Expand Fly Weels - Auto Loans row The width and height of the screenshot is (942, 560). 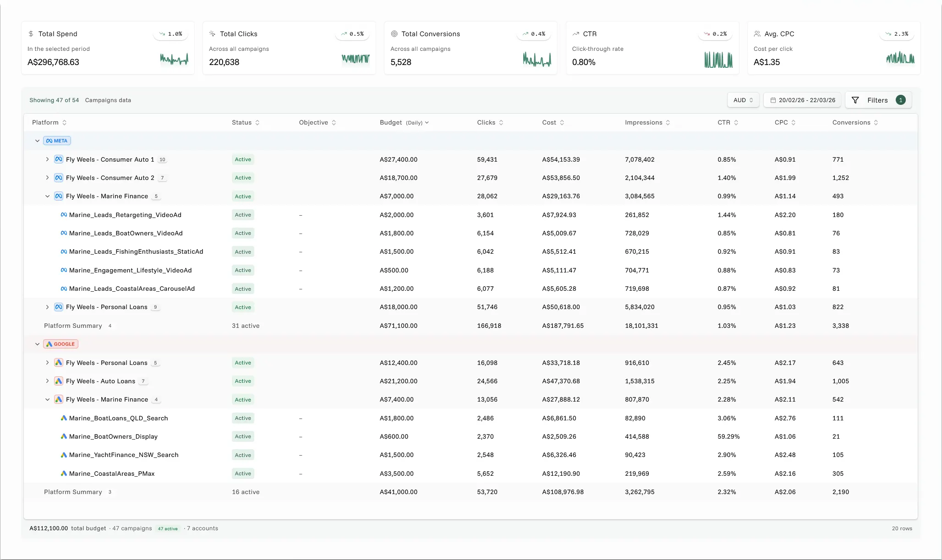47,381
